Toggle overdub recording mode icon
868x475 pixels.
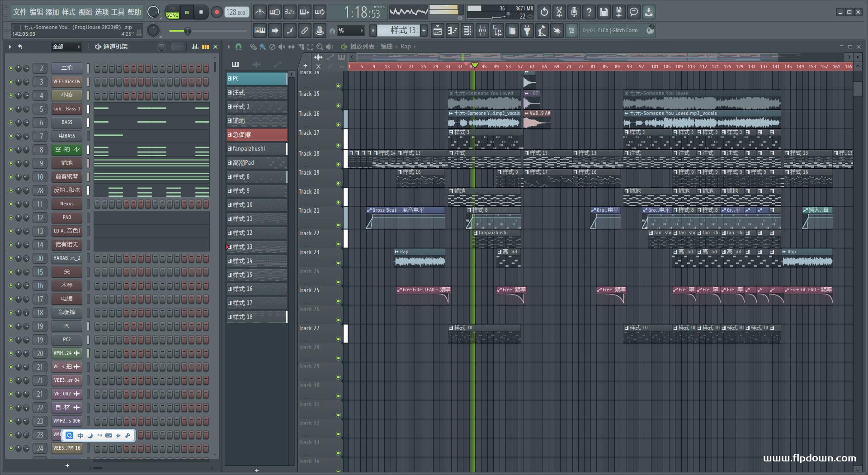click(304, 12)
